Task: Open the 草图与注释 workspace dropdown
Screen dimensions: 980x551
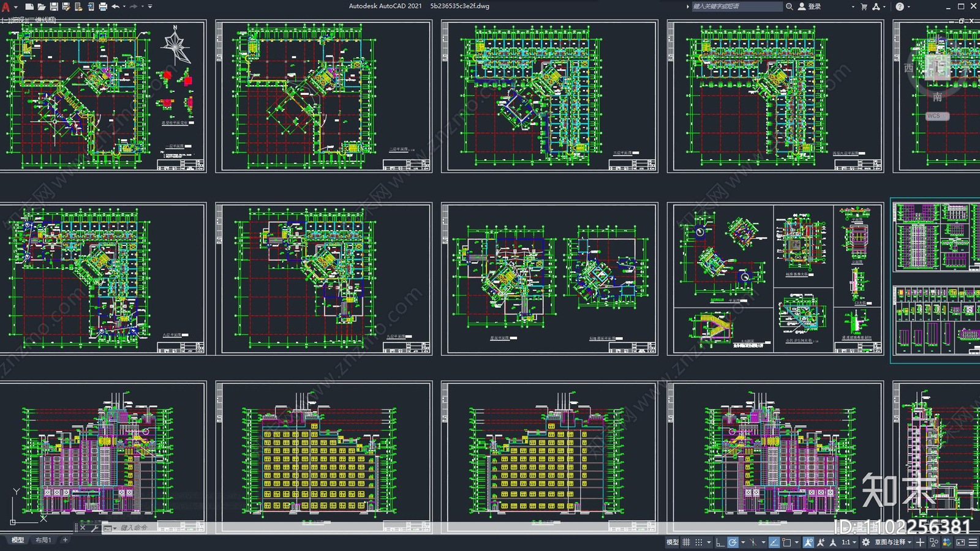Action: click(x=893, y=542)
